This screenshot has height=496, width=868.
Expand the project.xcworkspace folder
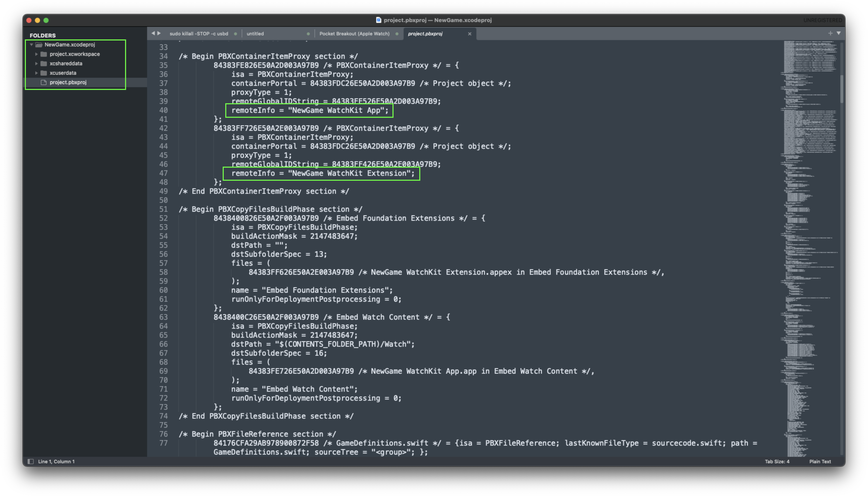[36, 54]
